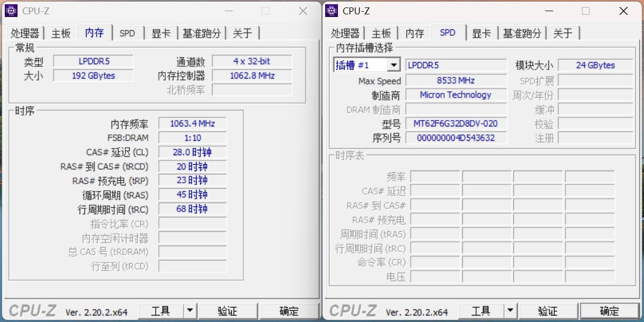644x322 pixels.
Task: Confirm with 确定 in the 内存 window
Action: [x=289, y=311]
